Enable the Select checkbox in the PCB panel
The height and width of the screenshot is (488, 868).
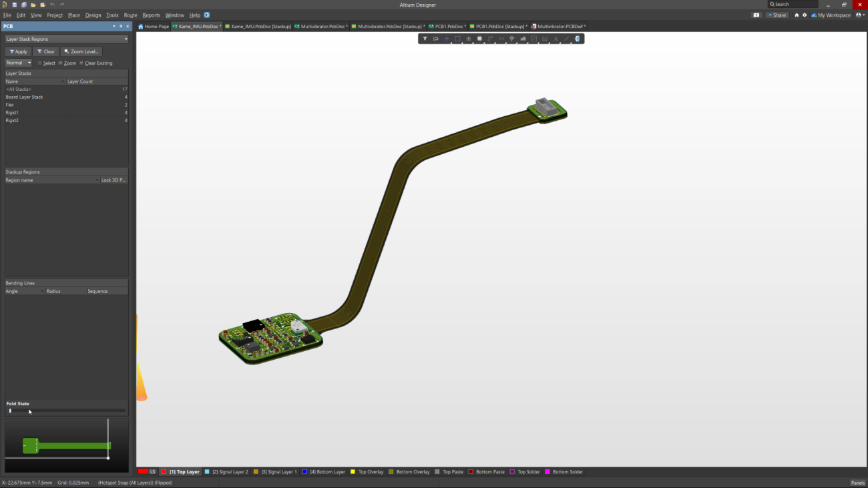(x=39, y=62)
